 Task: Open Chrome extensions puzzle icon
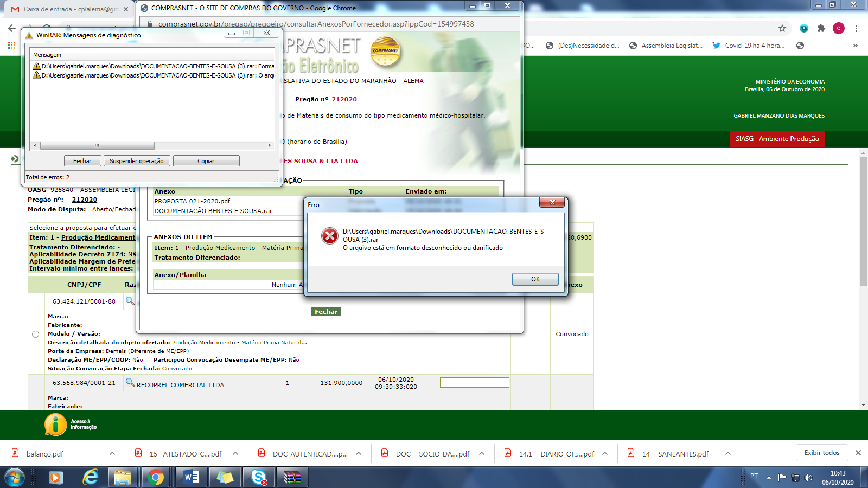click(821, 28)
